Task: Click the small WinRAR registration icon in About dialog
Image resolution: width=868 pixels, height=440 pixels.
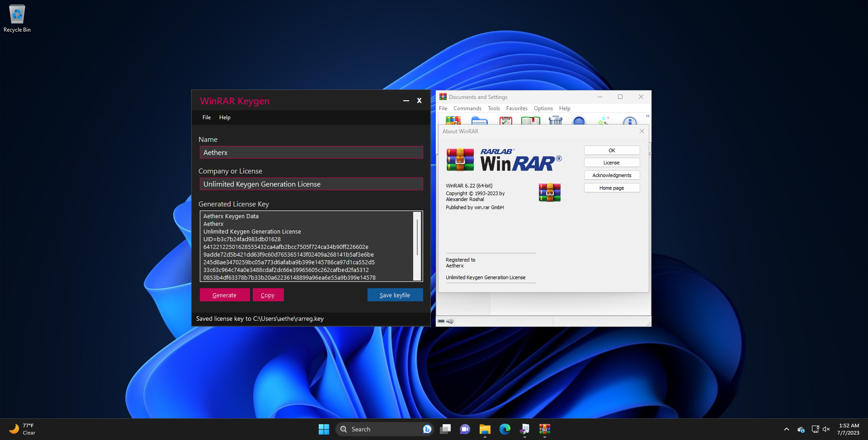Action: [550, 192]
